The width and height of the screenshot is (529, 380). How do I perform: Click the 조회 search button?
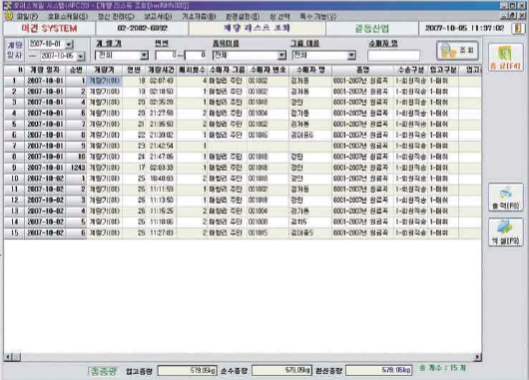[457, 51]
